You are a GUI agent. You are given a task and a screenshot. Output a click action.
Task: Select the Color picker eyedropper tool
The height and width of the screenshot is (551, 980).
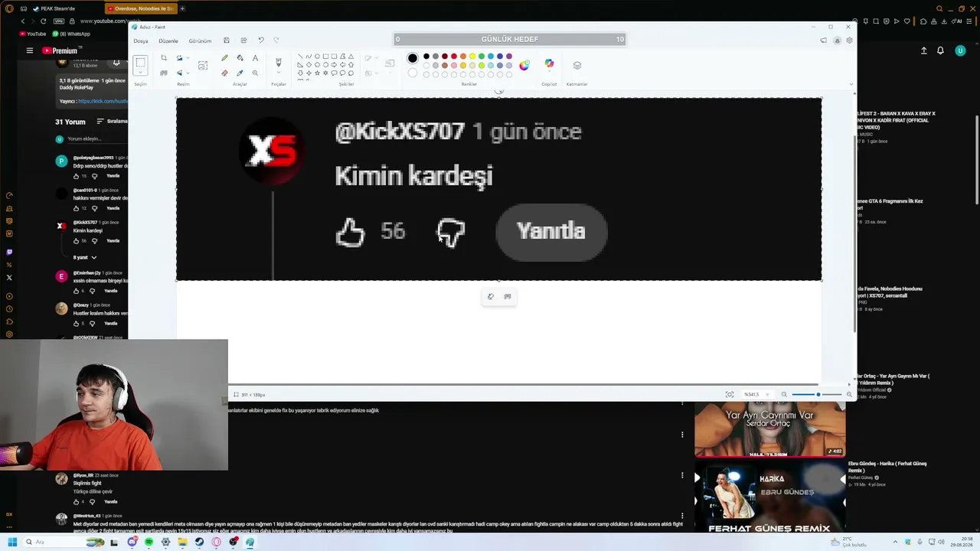click(x=240, y=73)
